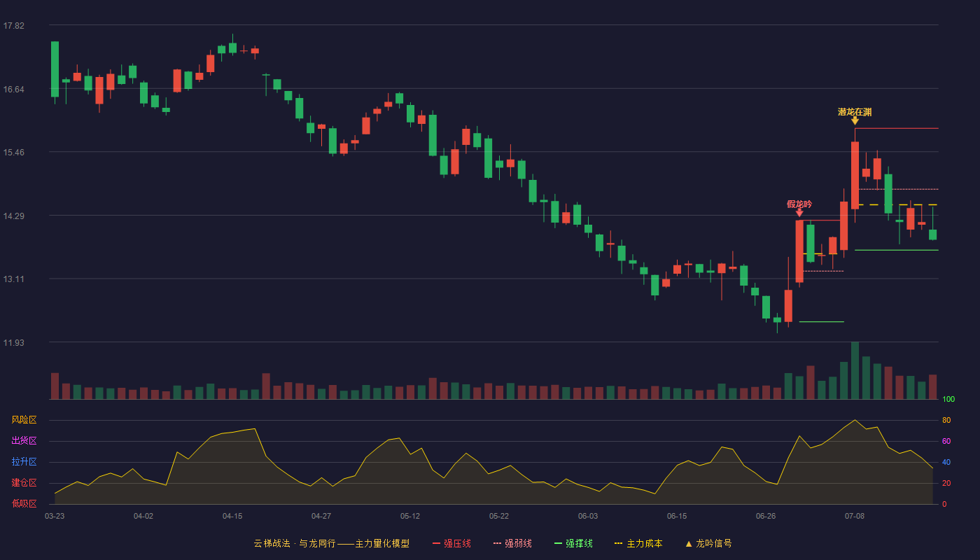This screenshot has height=560, width=980.
Task: Click the 出货区 zone label
Action: coord(24,441)
